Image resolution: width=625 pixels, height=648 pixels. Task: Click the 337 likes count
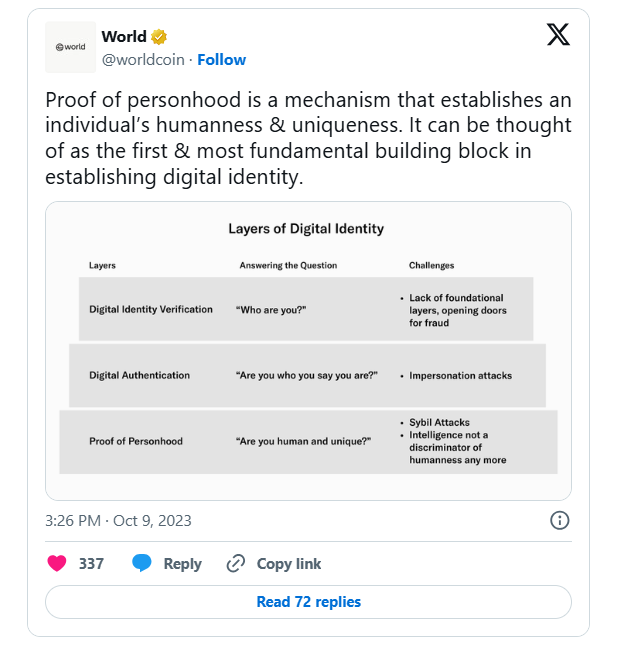tap(91, 564)
